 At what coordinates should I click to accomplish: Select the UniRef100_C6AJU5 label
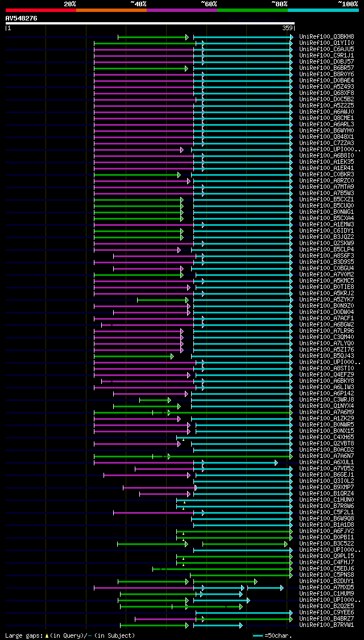click(x=326, y=49)
